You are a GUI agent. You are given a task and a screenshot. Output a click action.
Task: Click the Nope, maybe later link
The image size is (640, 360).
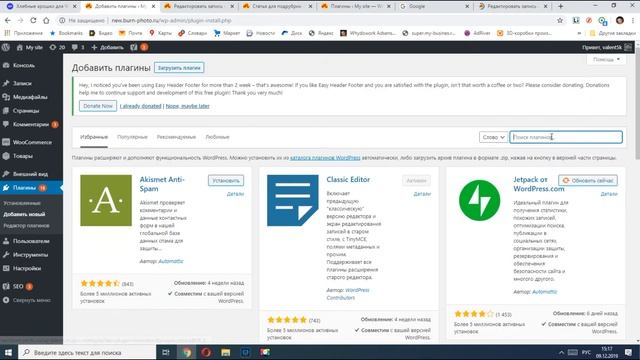(x=187, y=106)
